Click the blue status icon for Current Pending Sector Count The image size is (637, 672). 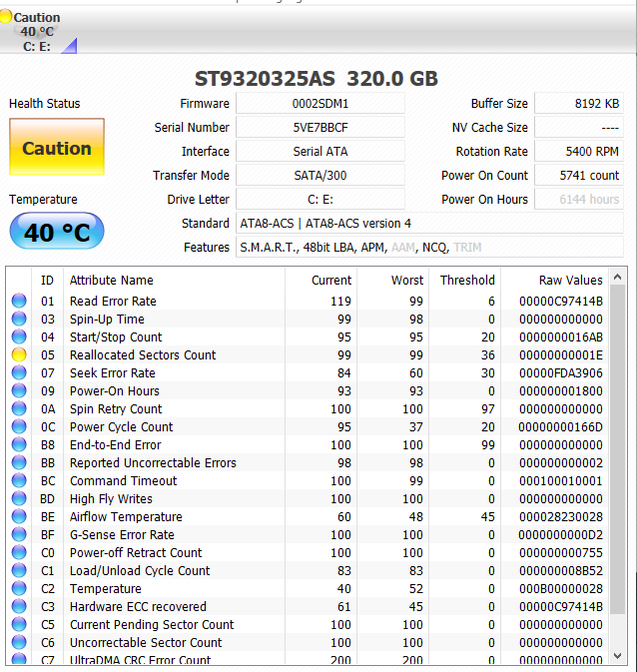tap(19, 625)
